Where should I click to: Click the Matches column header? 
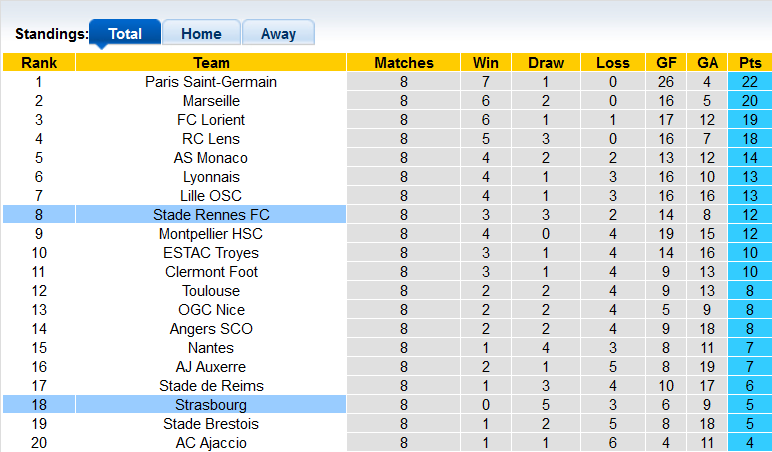pos(404,63)
